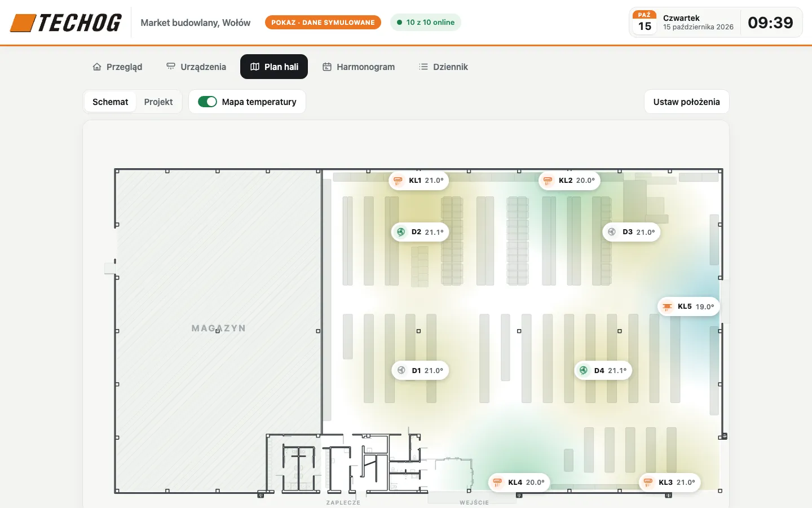Click the KL5 air conditioner icon
Viewport: 812px width, 508px height.
pos(667,306)
